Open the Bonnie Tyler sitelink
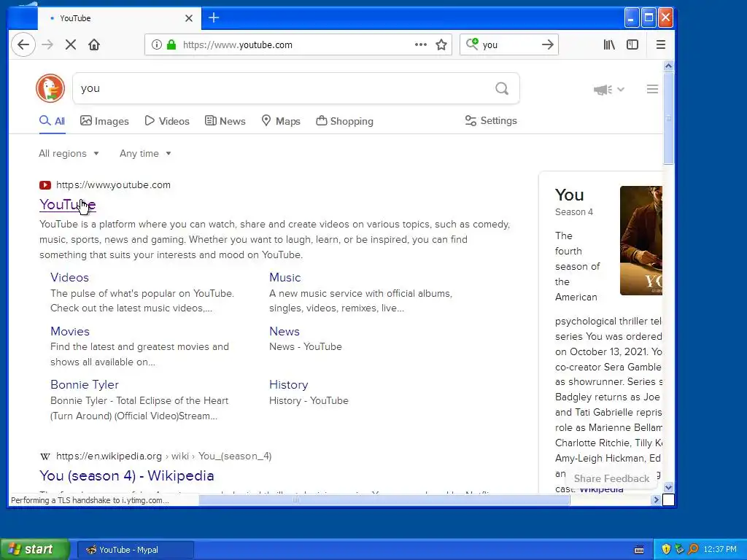The image size is (747, 560). tap(85, 384)
